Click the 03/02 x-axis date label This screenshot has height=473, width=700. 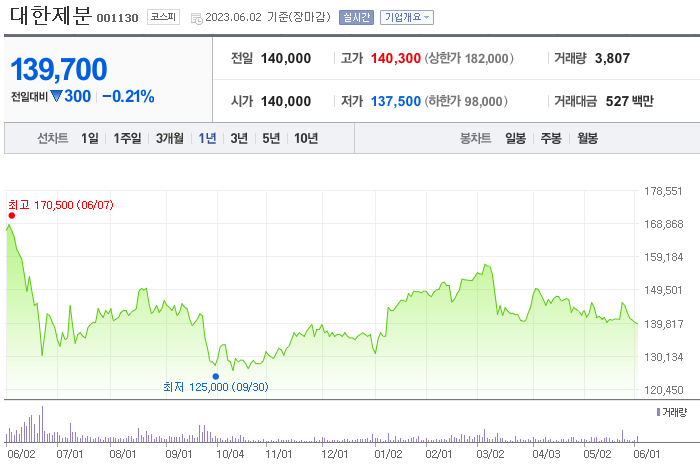490,454
